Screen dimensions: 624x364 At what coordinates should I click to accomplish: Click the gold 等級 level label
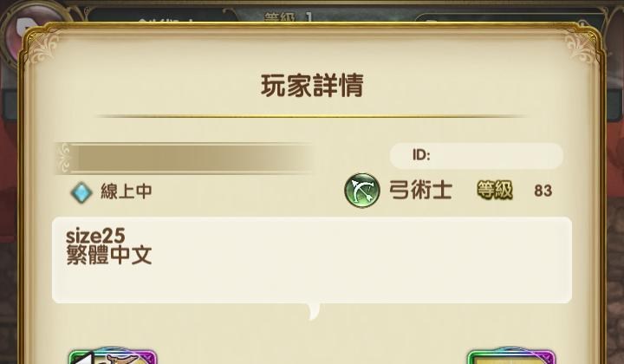point(495,190)
